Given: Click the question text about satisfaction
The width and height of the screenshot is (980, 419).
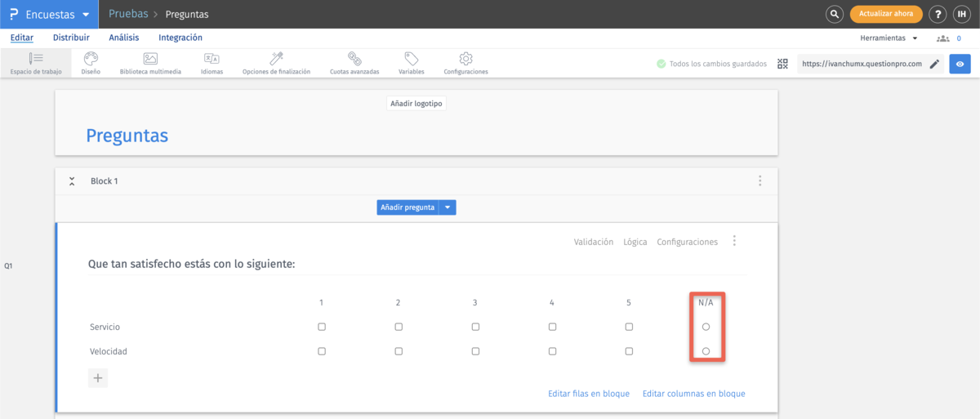Looking at the screenshot, I should pyautogui.click(x=191, y=265).
